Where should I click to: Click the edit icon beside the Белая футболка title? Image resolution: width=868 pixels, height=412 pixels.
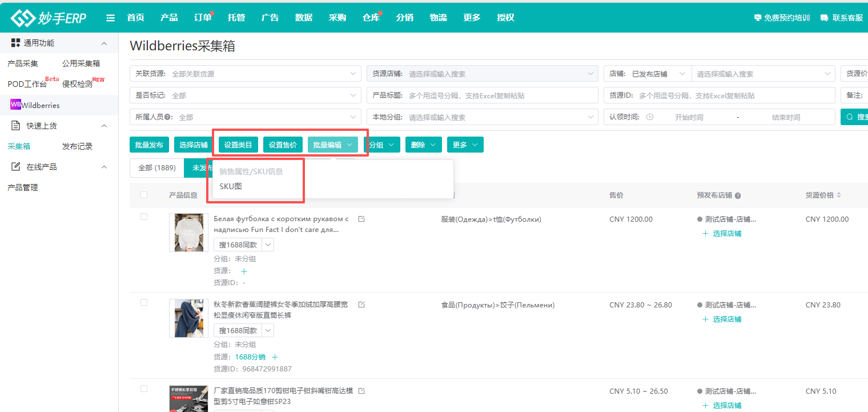361,219
